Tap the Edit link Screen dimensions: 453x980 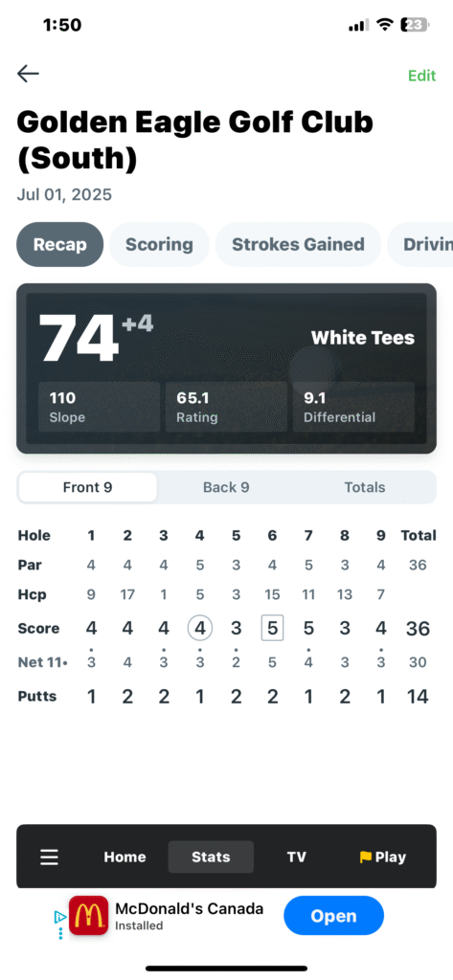tap(421, 76)
